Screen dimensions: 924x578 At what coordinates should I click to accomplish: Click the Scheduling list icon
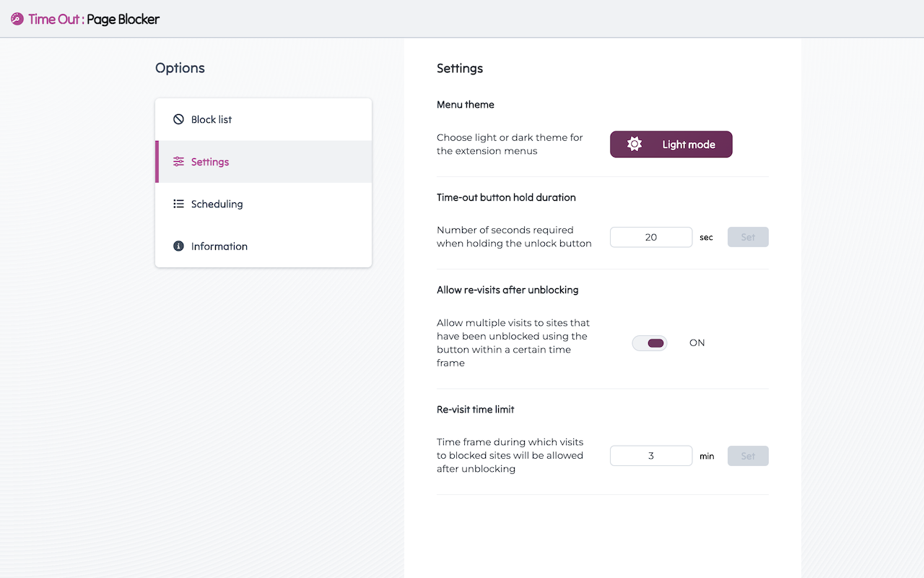178,204
